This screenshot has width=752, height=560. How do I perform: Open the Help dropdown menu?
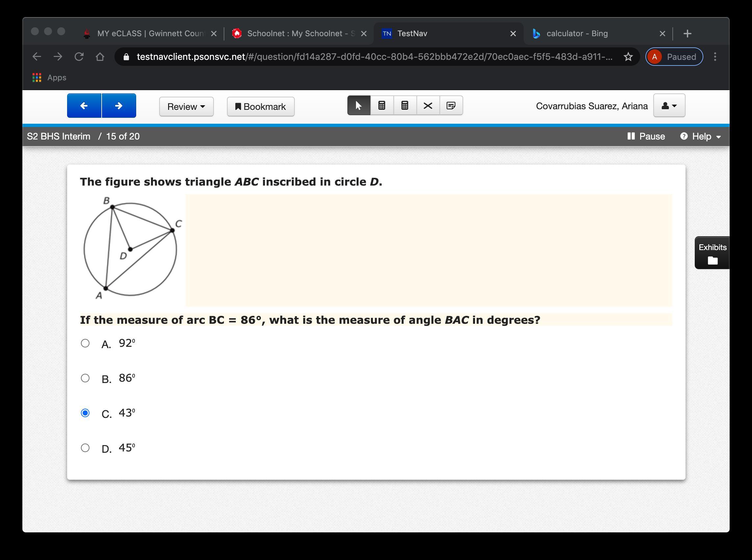pos(700,136)
